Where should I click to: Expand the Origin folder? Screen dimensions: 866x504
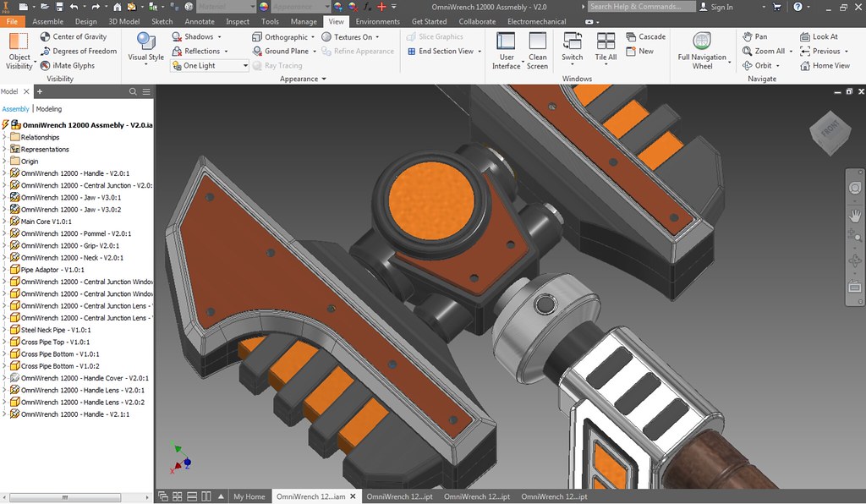(x=4, y=162)
